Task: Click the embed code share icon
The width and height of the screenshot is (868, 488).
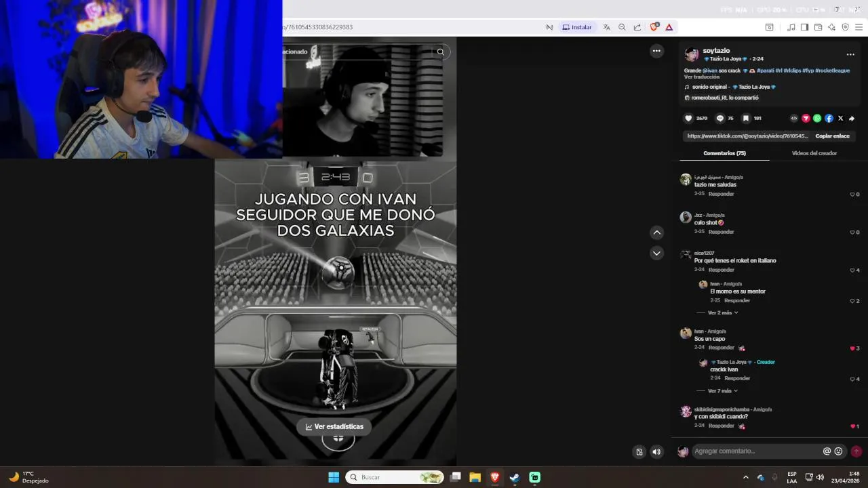Action: tap(794, 118)
